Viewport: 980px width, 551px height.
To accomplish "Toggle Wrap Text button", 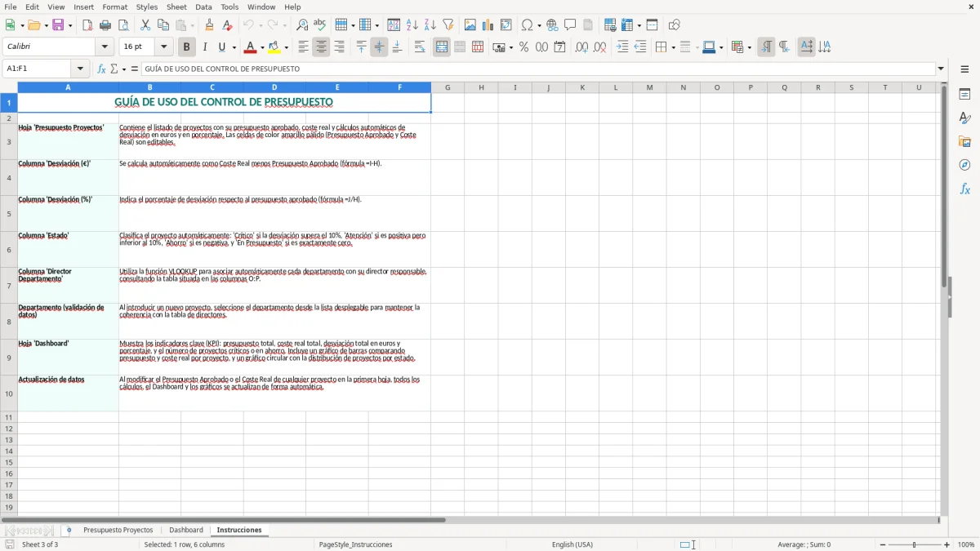I will (420, 47).
